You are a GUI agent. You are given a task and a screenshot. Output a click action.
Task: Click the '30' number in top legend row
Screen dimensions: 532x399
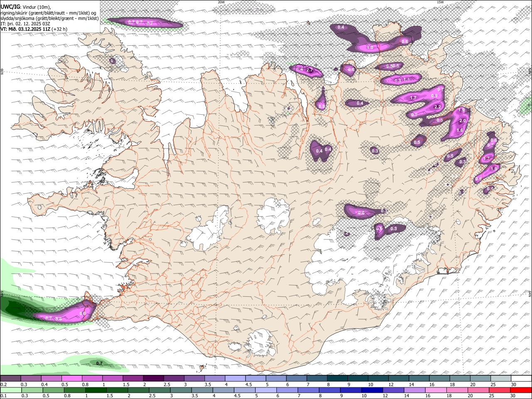coord(514,384)
